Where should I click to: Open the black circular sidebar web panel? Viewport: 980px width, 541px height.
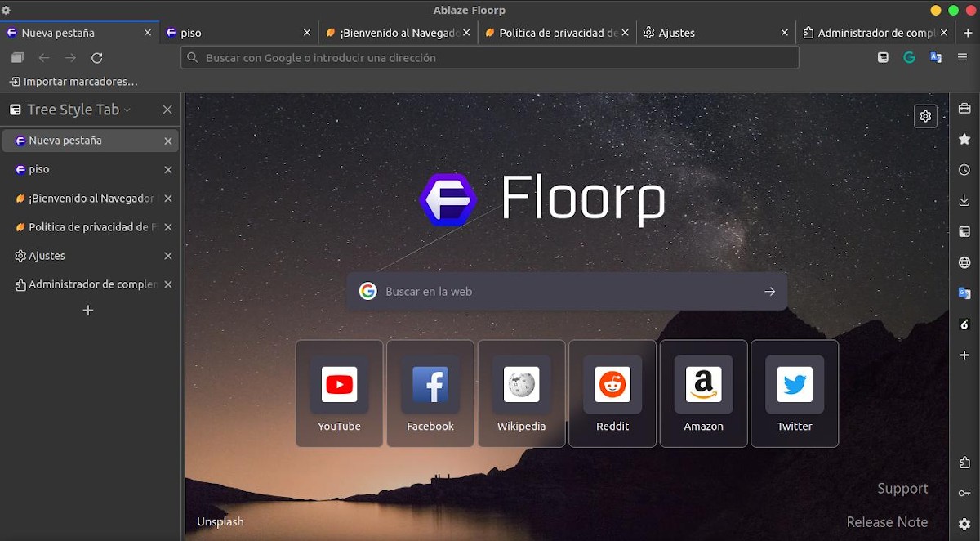(x=964, y=324)
